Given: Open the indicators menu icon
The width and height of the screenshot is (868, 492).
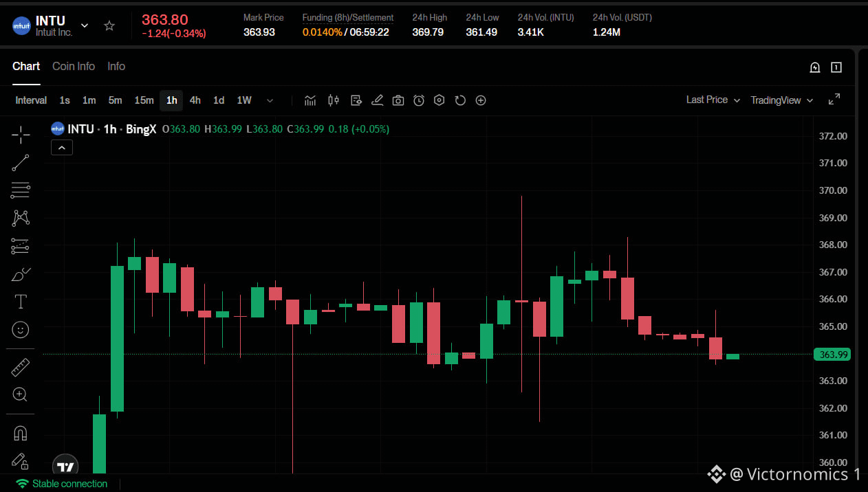Looking at the screenshot, I should point(310,100).
